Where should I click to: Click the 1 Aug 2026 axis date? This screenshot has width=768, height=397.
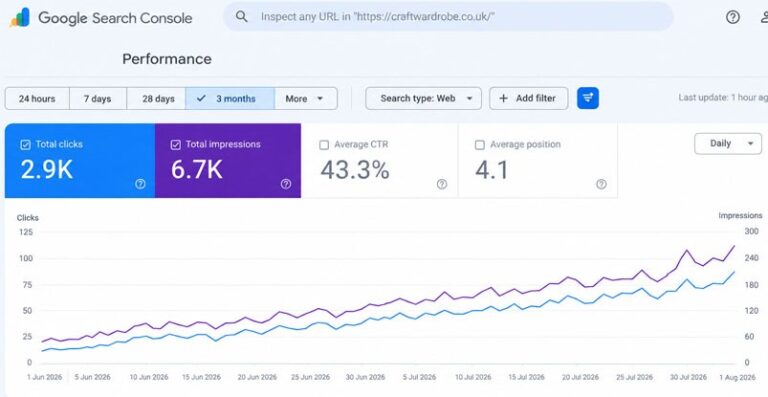click(x=738, y=377)
